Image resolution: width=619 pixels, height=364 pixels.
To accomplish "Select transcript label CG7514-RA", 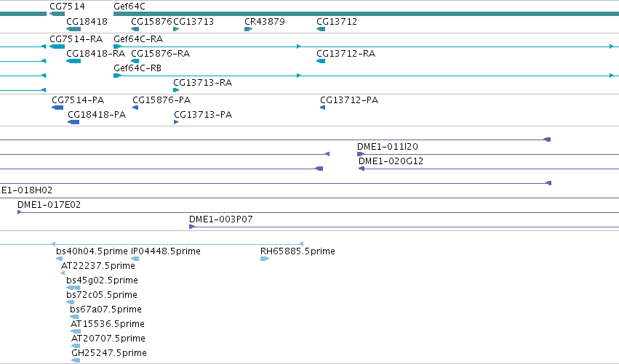I will coord(76,39).
